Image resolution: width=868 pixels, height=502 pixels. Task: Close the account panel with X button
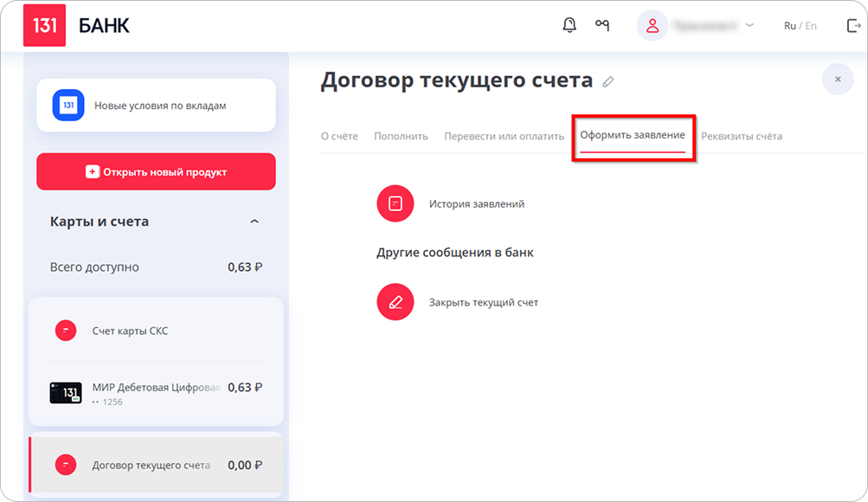click(x=838, y=79)
